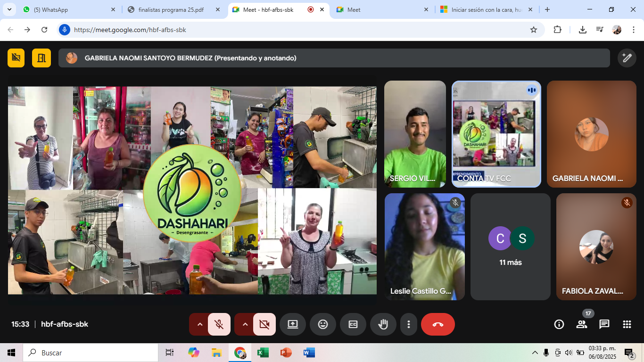Expand video settings chevron next to camera
Image resolution: width=644 pixels, height=362 pixels.
point(245,324)
